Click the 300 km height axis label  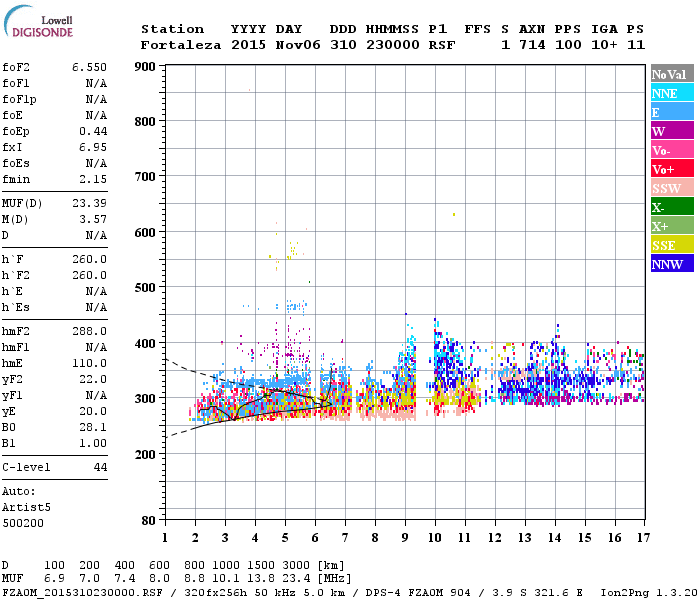click(x=145, y=398)
